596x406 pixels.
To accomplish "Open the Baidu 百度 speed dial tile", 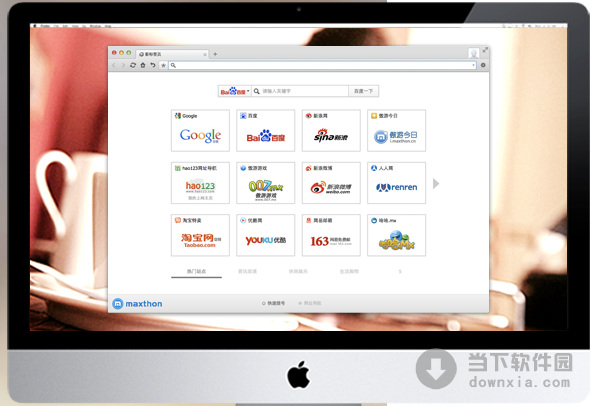I will 266,130.
